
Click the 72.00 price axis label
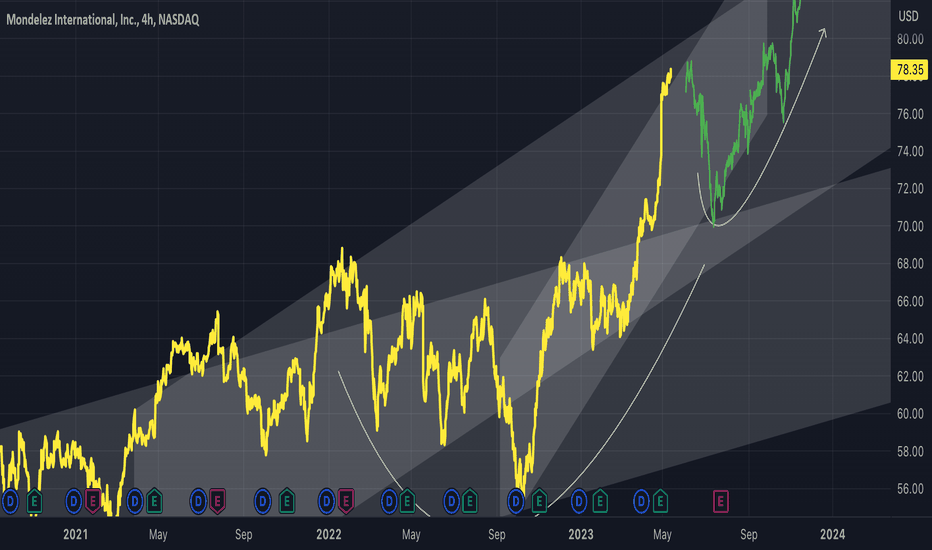point(910,188)
